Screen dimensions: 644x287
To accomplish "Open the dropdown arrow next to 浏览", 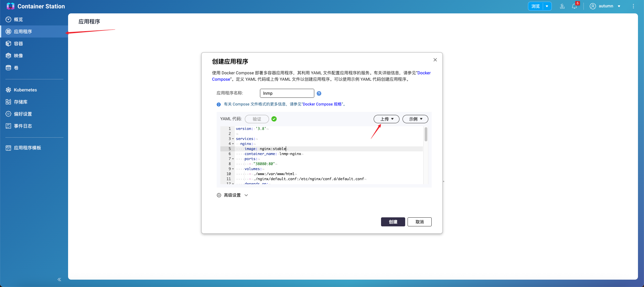I will tap(547, 6).
